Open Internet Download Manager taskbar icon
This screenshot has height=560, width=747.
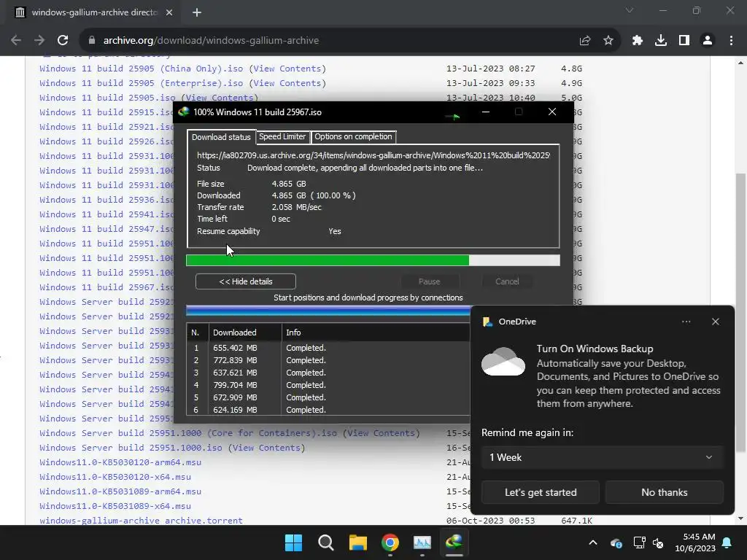454,542
